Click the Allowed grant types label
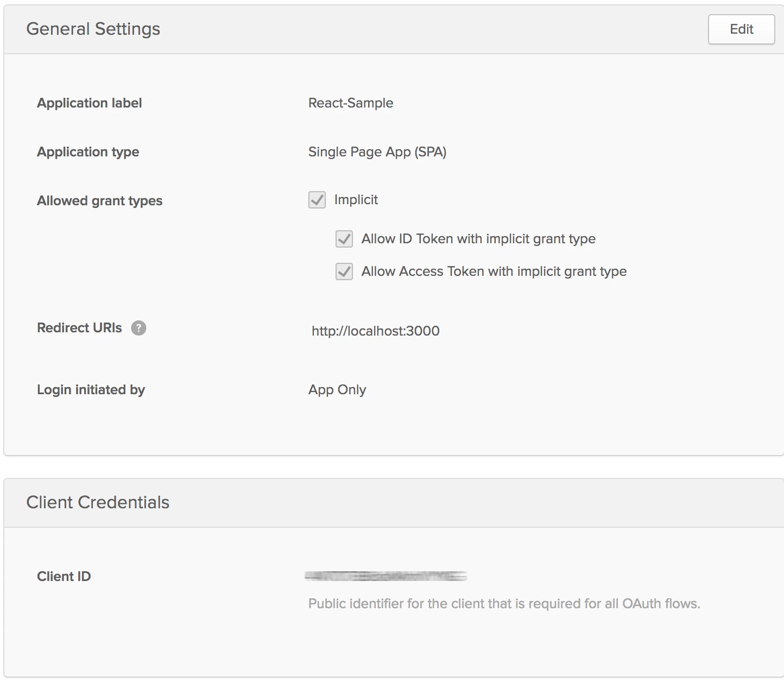784x682 pixels. click(99, 201)
